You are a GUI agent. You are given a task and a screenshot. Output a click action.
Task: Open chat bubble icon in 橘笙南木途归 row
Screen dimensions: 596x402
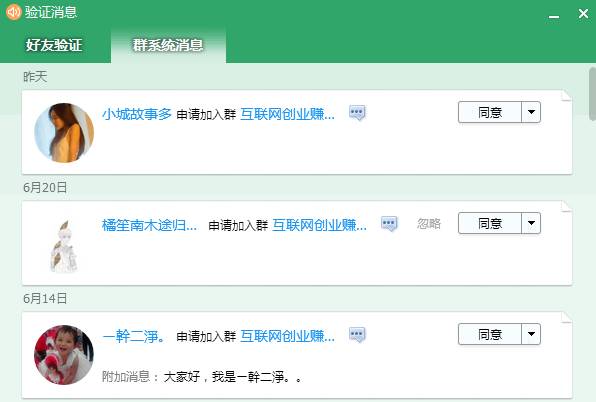pos(389,224)
